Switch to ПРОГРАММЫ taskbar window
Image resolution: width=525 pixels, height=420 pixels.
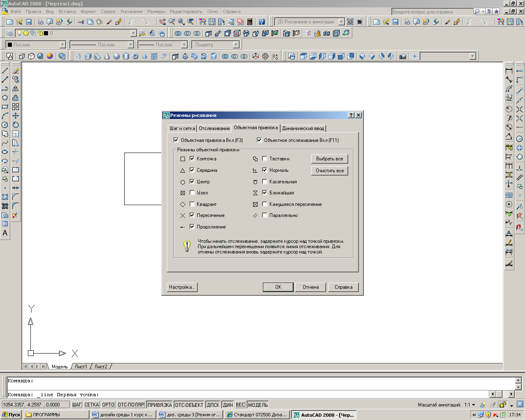56,415
